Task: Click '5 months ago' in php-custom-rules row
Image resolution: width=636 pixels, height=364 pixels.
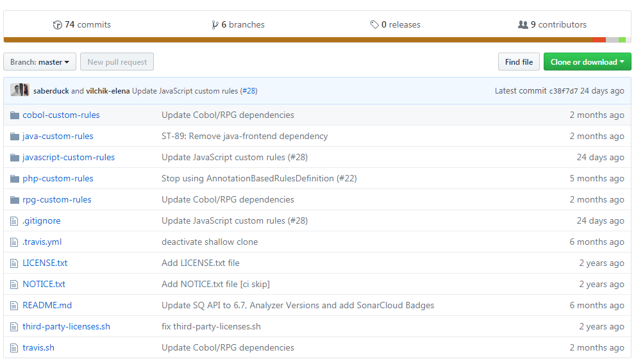Action: pyautogui.click(x=597, y=178)
